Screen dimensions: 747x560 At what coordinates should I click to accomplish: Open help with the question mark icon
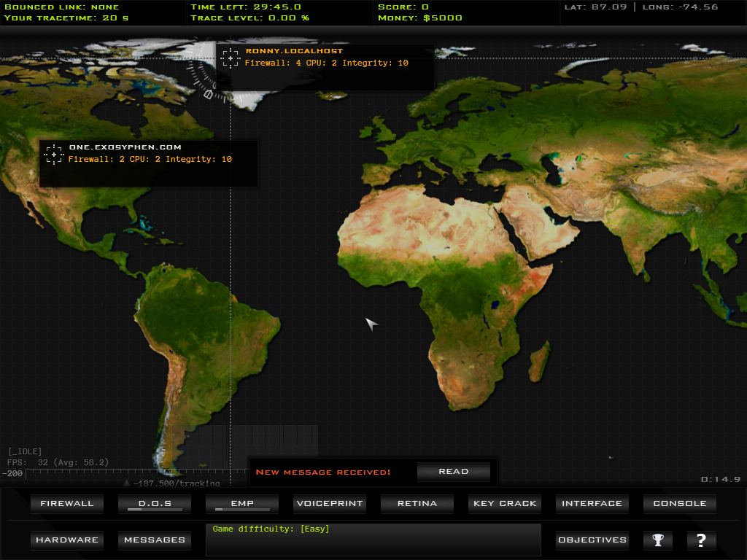[x=701, y=540]
